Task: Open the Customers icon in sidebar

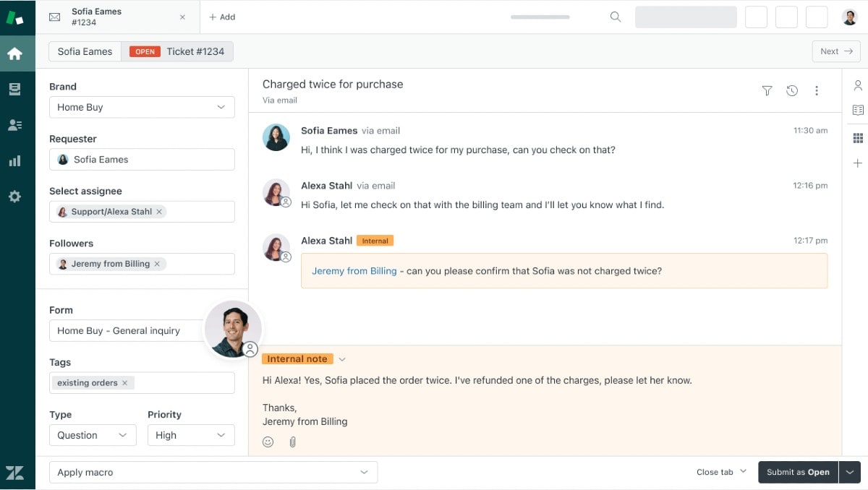Action: pyautogui.click(x=17, y=124)
